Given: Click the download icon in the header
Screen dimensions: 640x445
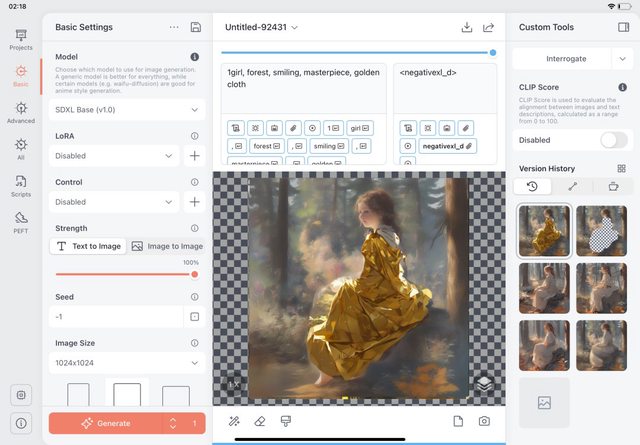Looking at the screenshot, I should coord(466,27).
